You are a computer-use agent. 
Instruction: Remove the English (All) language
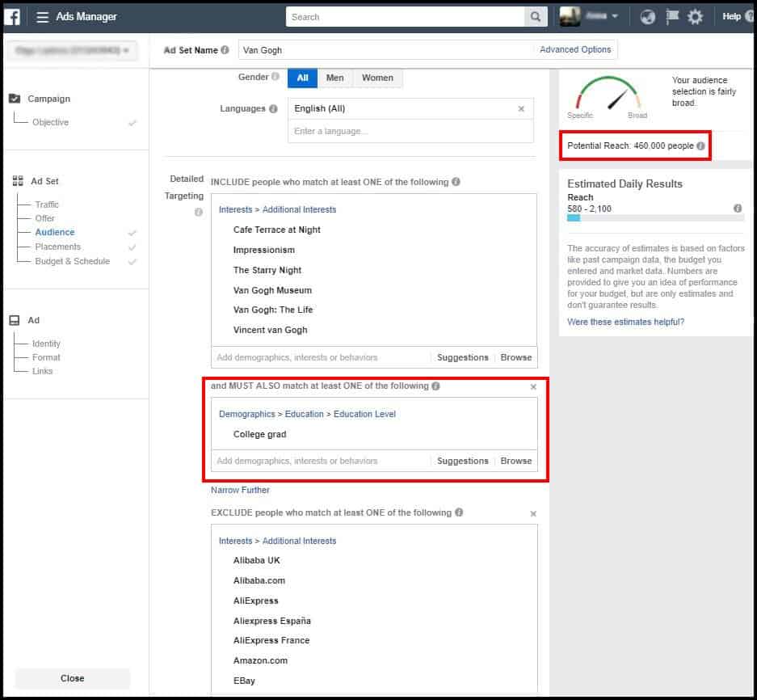pyautogui.click(x=521, y=109)
